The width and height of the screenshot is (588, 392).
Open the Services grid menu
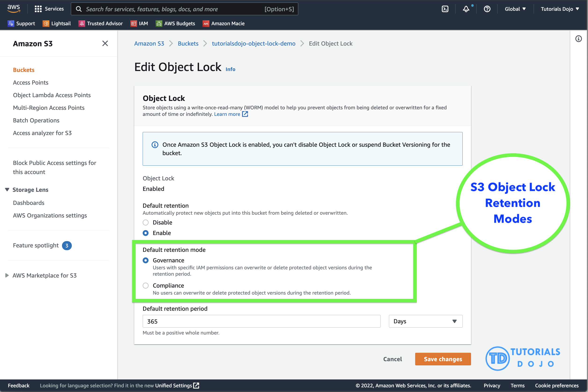pos(49,9)
